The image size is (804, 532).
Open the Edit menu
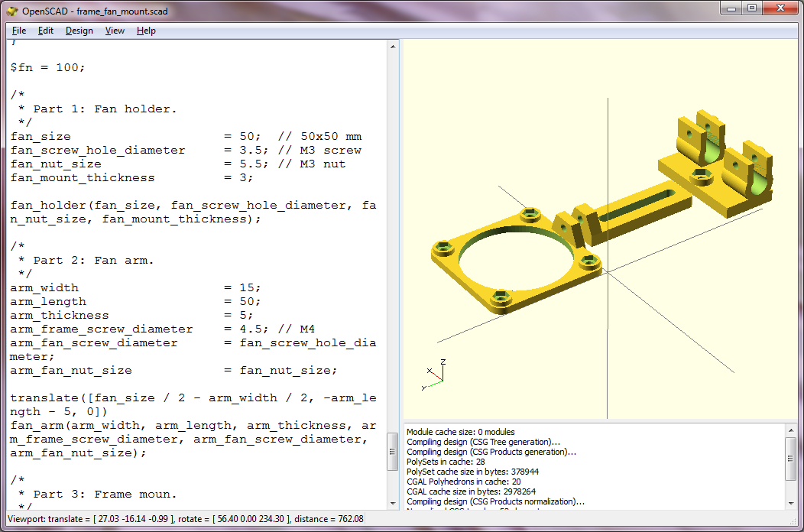[46, 31]
